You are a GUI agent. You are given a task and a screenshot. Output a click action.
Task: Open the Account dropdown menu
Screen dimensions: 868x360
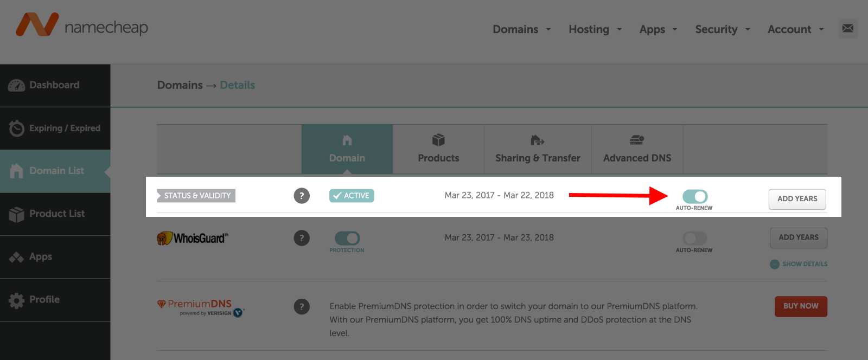click(795, 29)
